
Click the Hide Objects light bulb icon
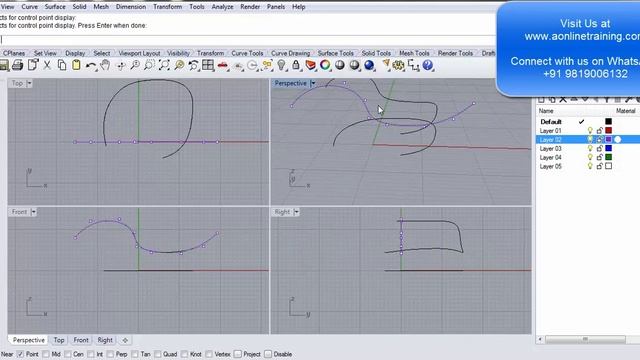pyautogui.click(x=281, y=65)
